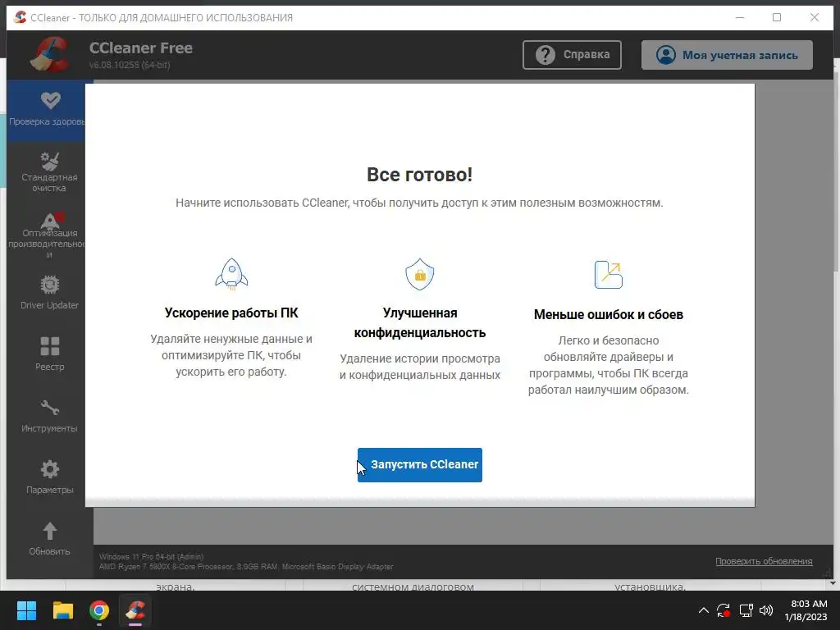Open Google Chrome from the taskbar
Viewport: 840px width, 630px height.
tap(99, 610)
